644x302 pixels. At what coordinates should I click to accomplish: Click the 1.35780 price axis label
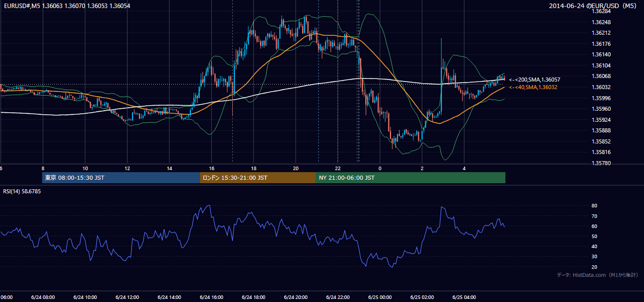601,163
